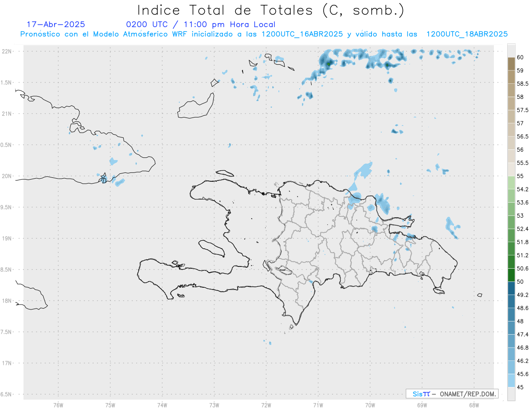
Task: Click the 'ONAMET/REP.DOM.' credit box
Action: (x=452, y=394)
